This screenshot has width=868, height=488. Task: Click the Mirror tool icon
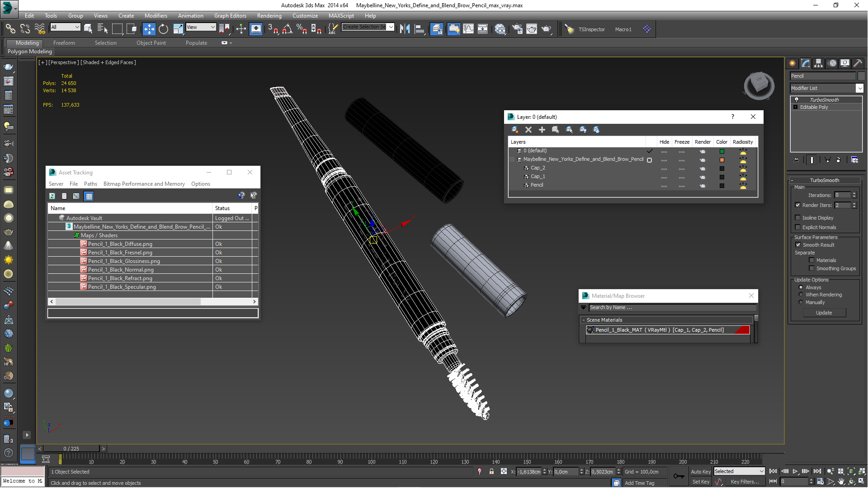pyautogui.click(x=405, y=29)
